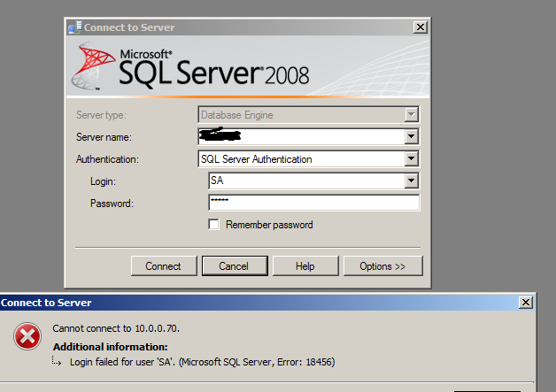
Task: Enable the Remember password checkbox
Action: click(214, 225)
